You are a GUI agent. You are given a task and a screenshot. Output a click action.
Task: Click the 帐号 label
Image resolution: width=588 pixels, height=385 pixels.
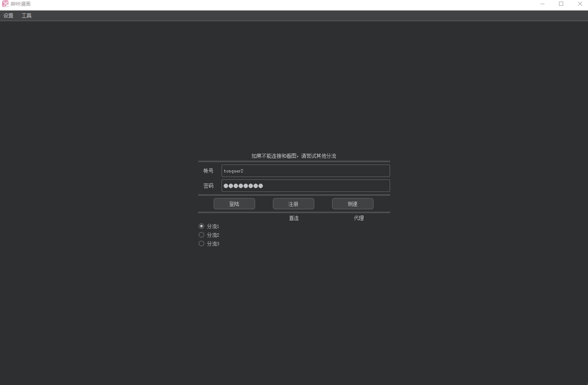(x=208, y=171)
